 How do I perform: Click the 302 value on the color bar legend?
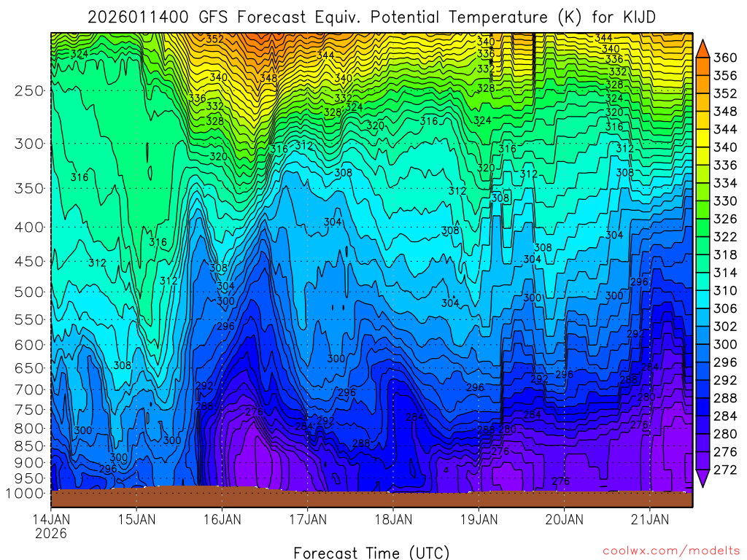point(725,327)
